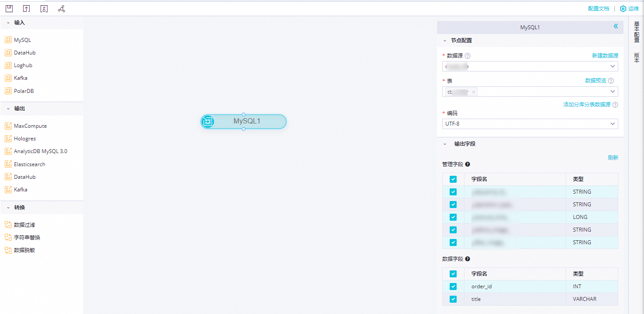The width and height of the screenshot is (644, 314).
Task: Select the DataHub input node under 输入
Action: tap(20, 52)
